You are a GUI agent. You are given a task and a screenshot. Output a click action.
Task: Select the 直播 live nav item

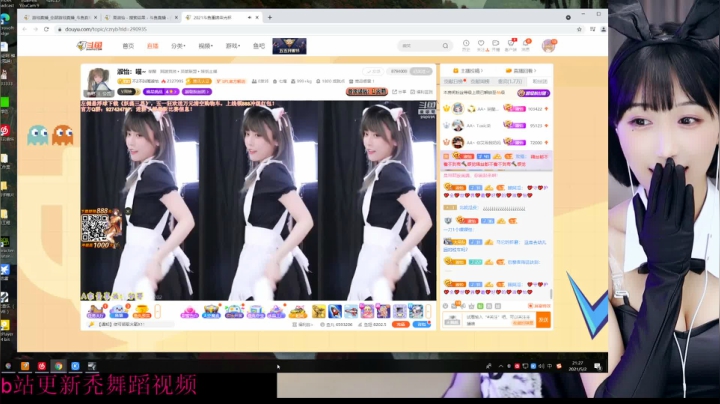152,46
